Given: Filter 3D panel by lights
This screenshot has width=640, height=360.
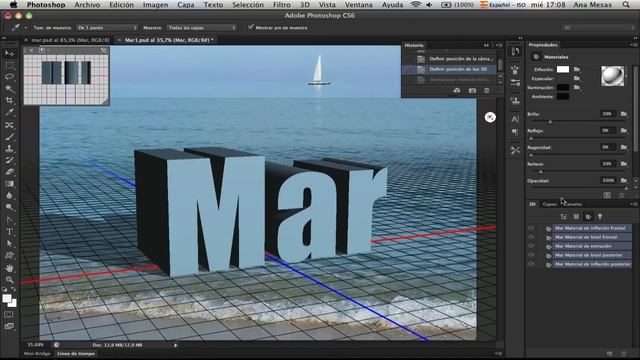Looking at the screenshot, I should coord(600,216).
